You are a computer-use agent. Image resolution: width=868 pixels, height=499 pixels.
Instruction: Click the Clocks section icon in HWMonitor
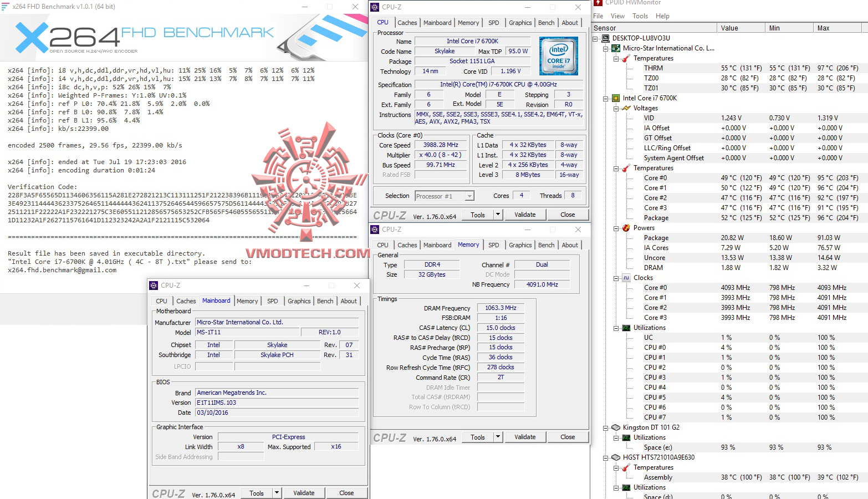(x=626, y=277)
